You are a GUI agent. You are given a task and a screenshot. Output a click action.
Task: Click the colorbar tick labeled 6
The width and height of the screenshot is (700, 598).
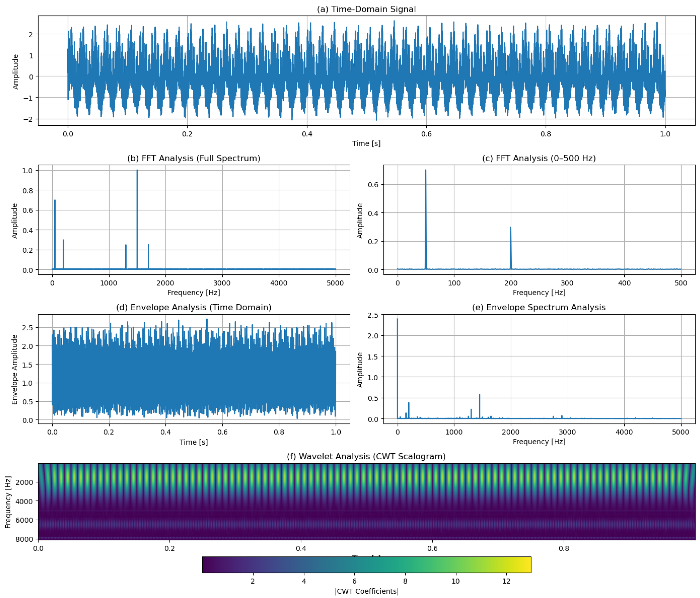coord(354,581)
